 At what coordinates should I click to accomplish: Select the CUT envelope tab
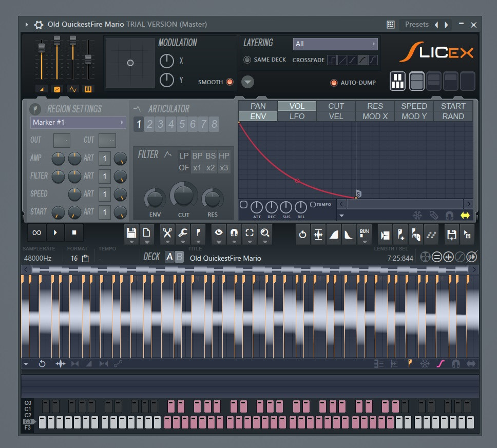point(336,106)
